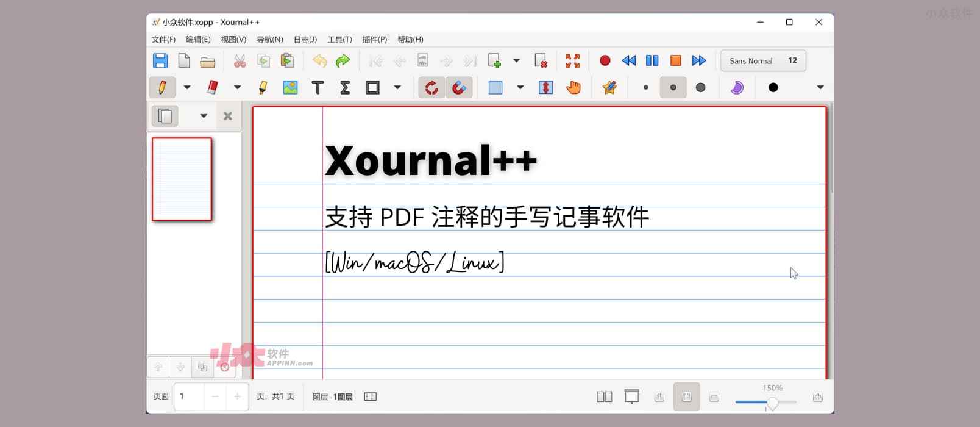Open the 文件(F) menu

point(164,40)
